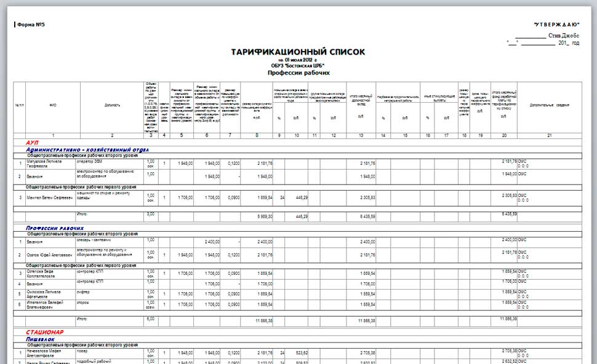Select the "УТВЕРЖДАЮ" approval heading
597x364 pixels.
[x=556, y=25]
